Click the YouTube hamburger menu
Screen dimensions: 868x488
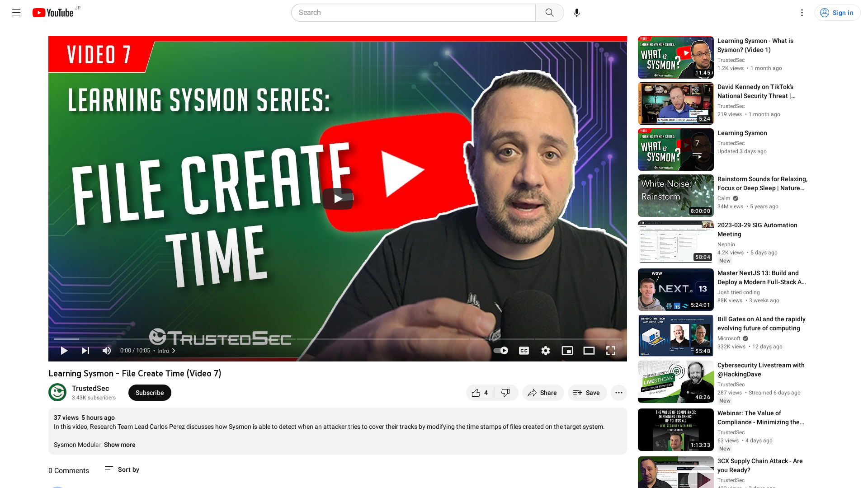tap(16, 13)
